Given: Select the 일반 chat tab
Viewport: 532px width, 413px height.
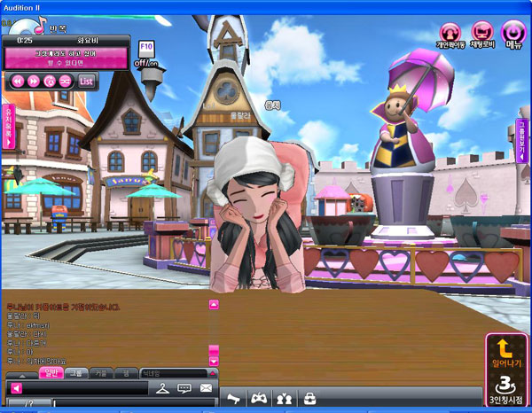Looking at the screenshot, I should (52, 373).
